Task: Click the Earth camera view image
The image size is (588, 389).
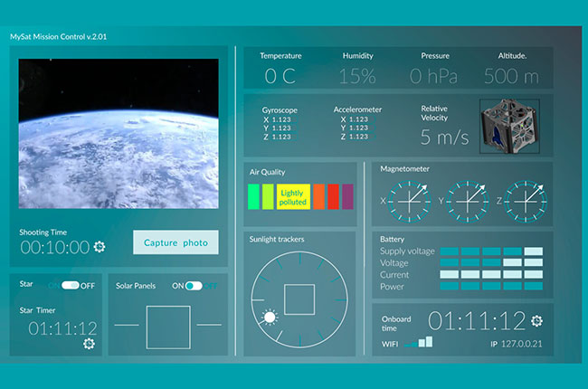Action: pos(119,136)
